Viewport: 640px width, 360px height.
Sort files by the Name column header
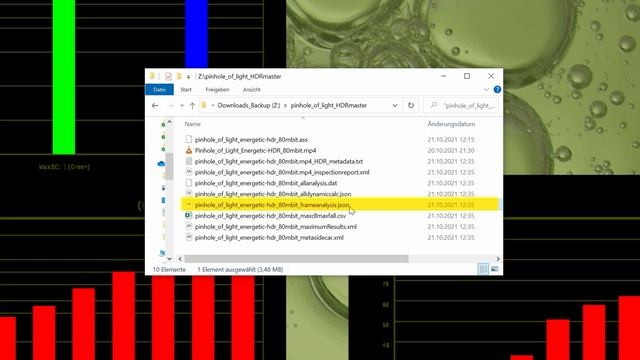pyautogui.click(x=192, y=124)
